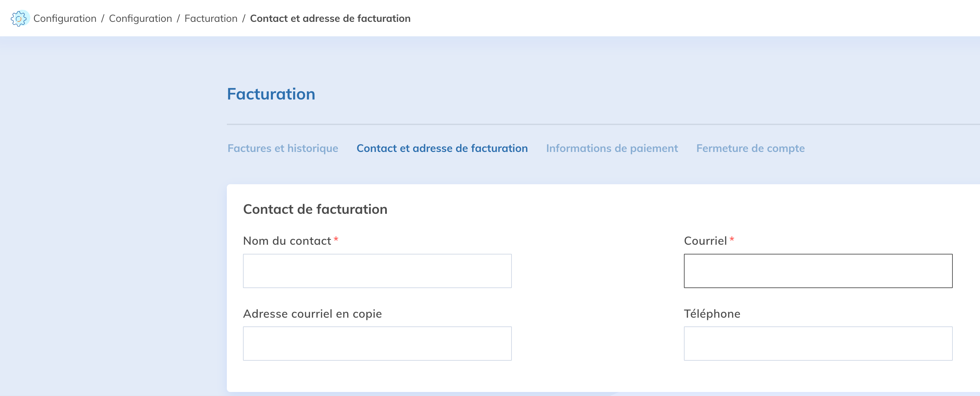Click the Contact de facturation section heading
Viewport: 980px width, 396px height.
pyautogui.click(x=315, y=209)
